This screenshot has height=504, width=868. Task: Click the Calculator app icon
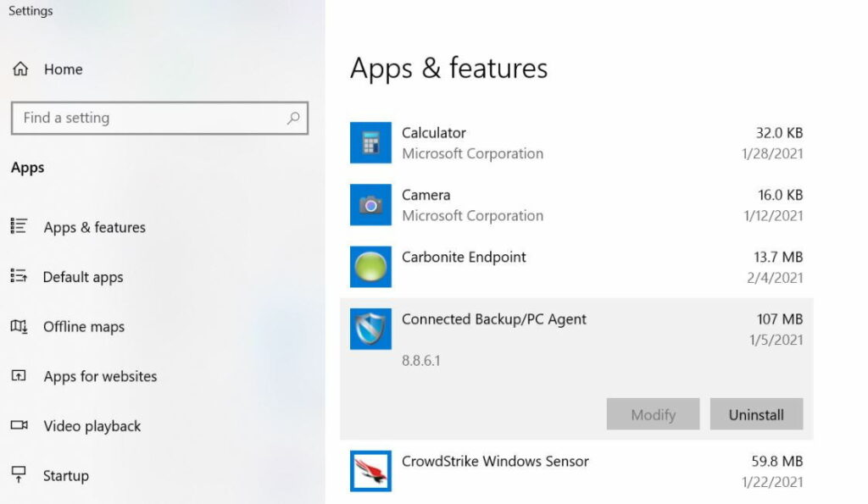click(370, 142)
